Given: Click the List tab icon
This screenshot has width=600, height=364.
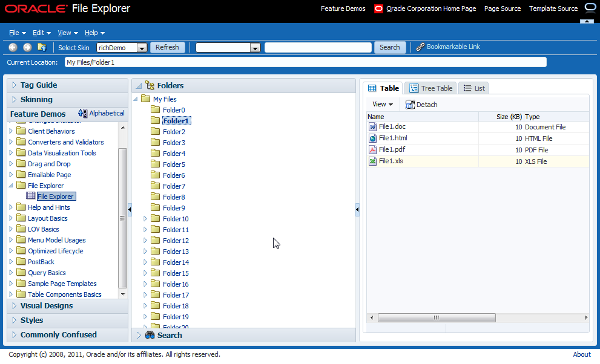Looking at the screenshot, I should 467,88.
